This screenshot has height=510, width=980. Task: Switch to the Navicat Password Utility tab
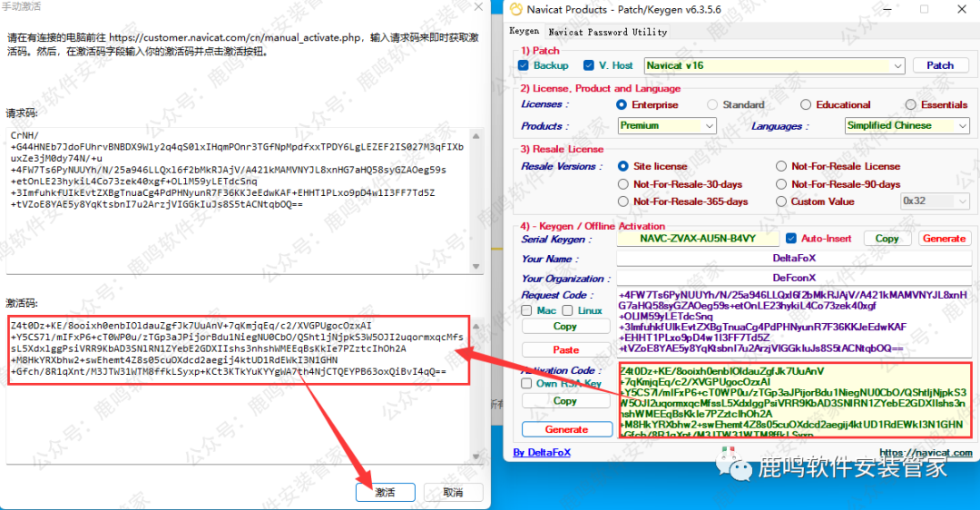pyautogui.click(x=607, y=32)
